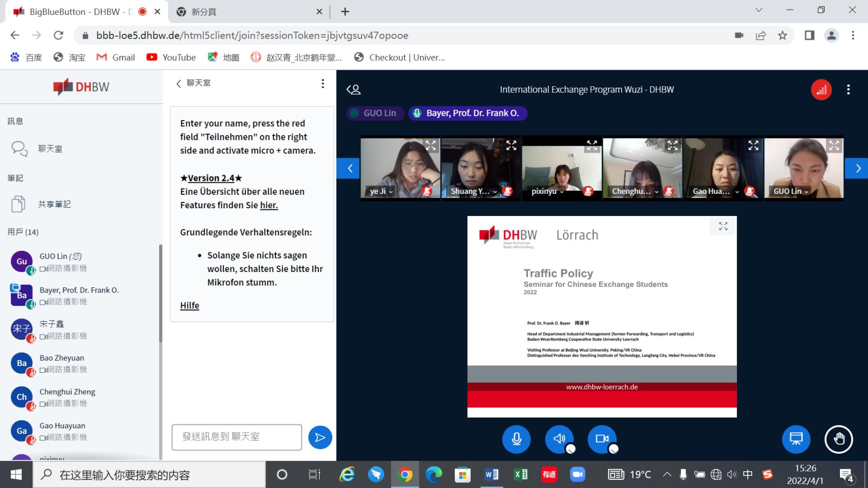Make the presentation slide fullscreen
Screen dimensions: 868x488
tap(723, 226)
